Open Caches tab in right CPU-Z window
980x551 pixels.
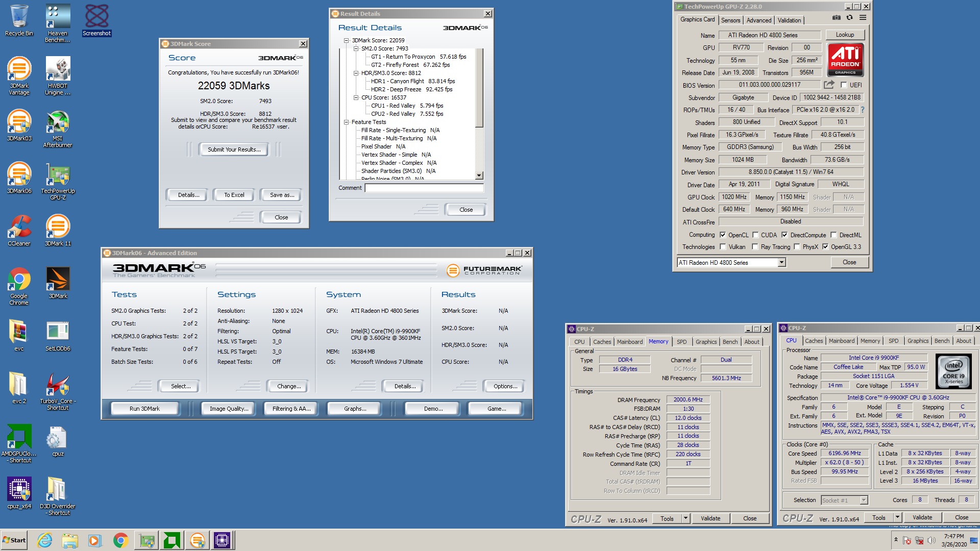[814, 341]
